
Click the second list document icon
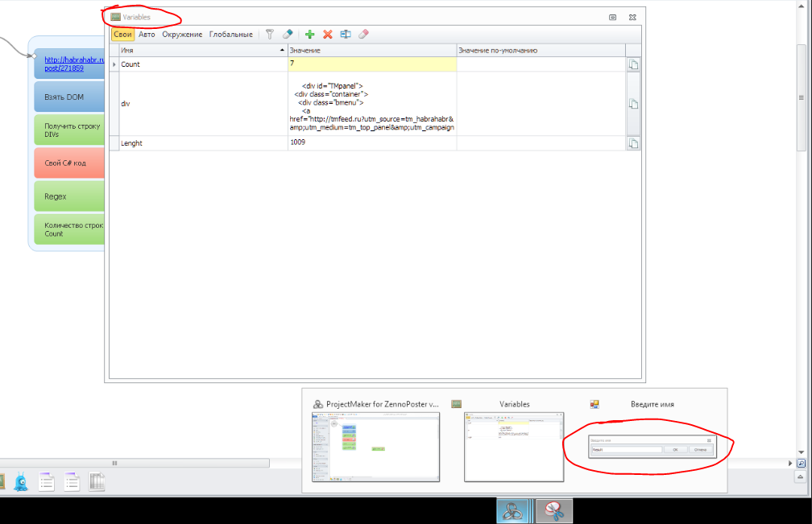coord(72,481)
